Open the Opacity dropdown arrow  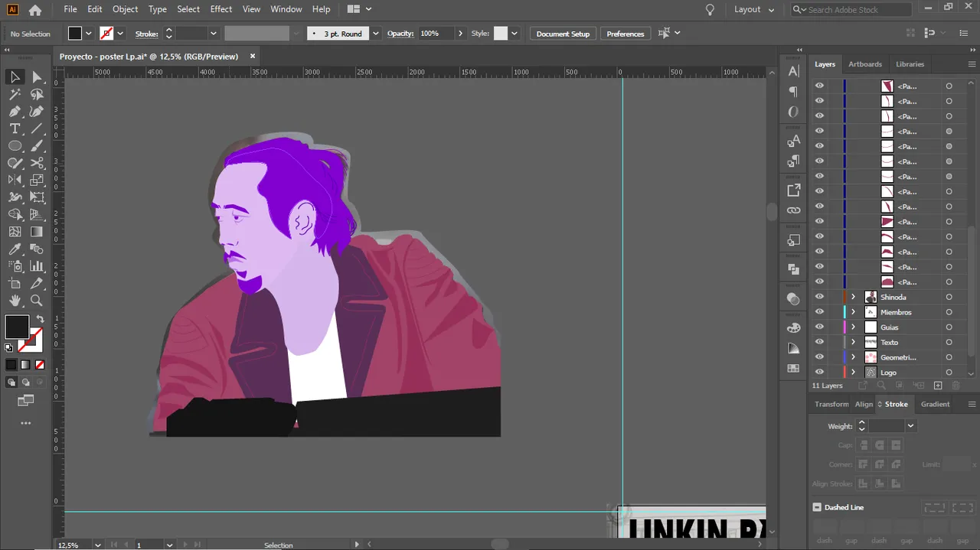pos(460,34)
